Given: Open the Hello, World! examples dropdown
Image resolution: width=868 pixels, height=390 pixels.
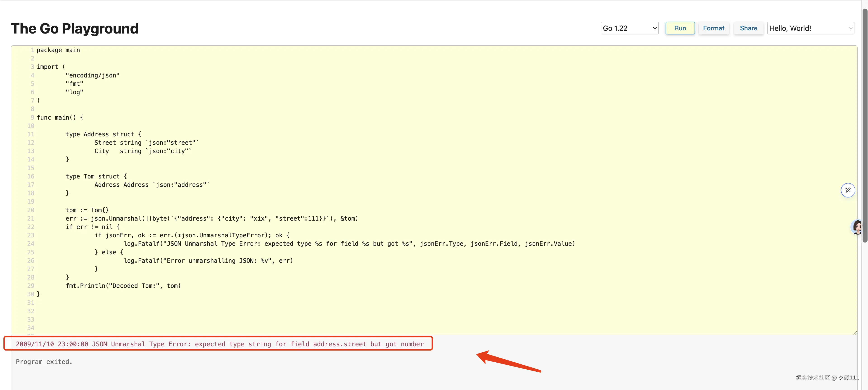Looking at the screenshot, I should (810, 28).
